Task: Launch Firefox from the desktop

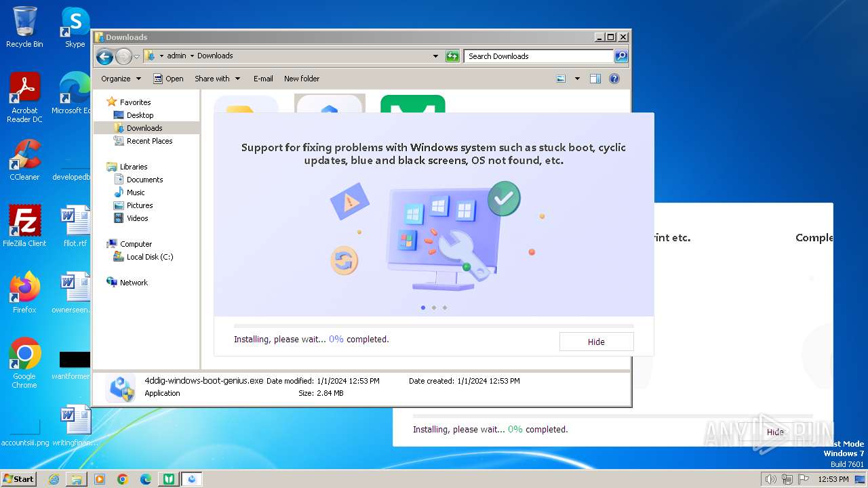Action: point(24,292)
